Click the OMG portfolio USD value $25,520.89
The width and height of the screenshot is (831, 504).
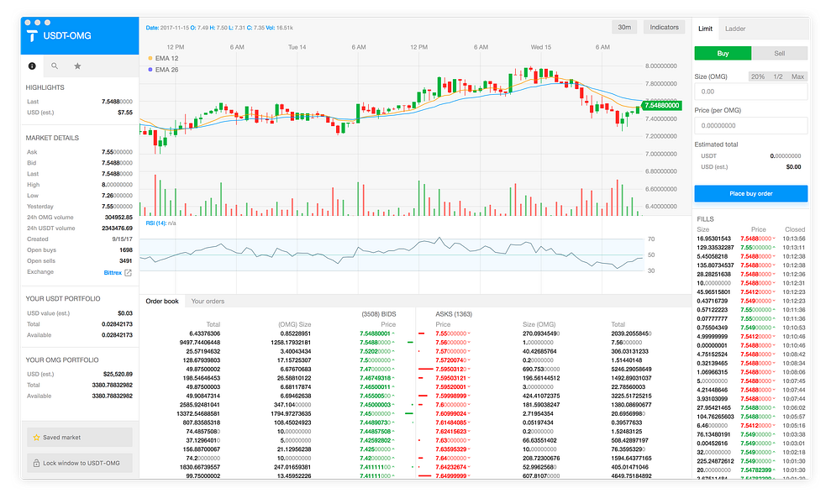[x=118, y=374]
